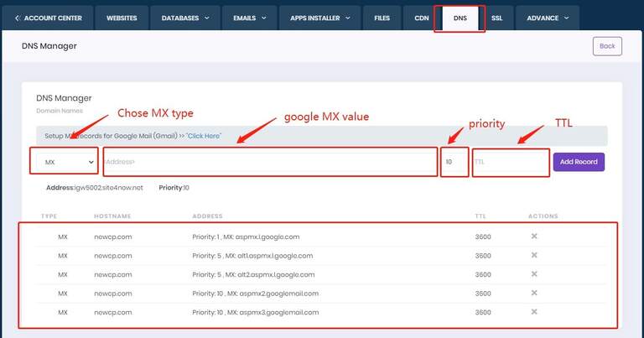Screen dimensions: 644x338
Task: Select 'Priority: 5, MX: alt1.aspmx.l.google.com' cell
Action: 252,256
